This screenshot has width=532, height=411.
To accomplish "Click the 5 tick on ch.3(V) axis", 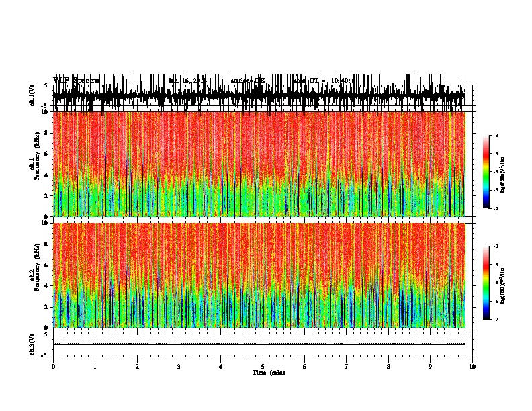I will (x=46, y=334).
